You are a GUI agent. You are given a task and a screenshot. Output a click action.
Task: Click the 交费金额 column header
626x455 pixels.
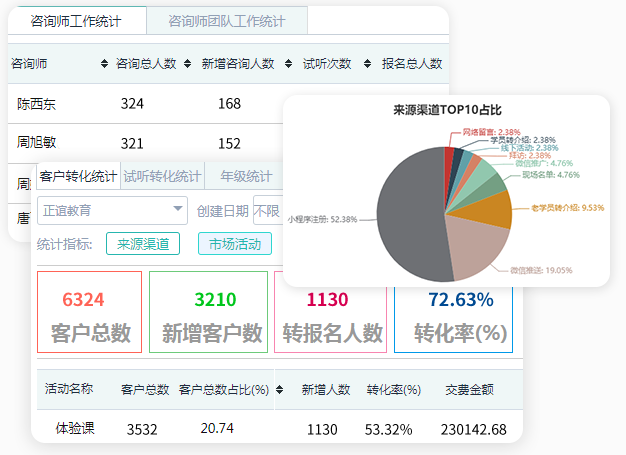[470, 390]
